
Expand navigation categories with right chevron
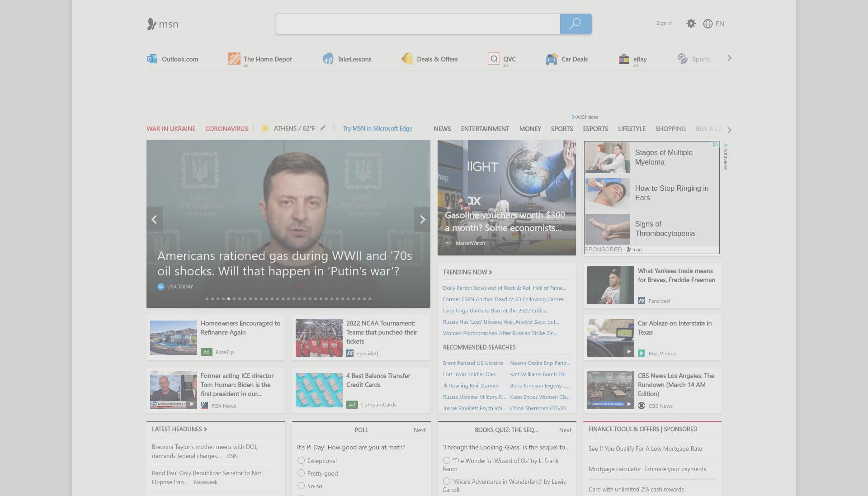pyautogui.click(x=729, y=130)
